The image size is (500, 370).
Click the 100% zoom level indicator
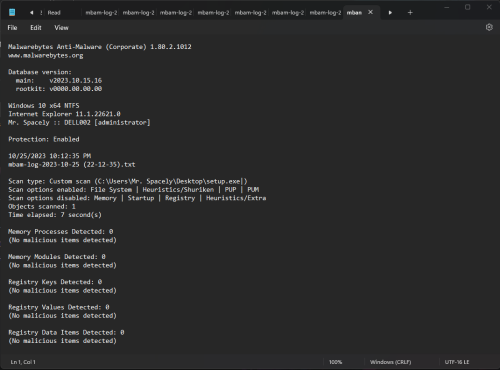[x=335, y=362]
